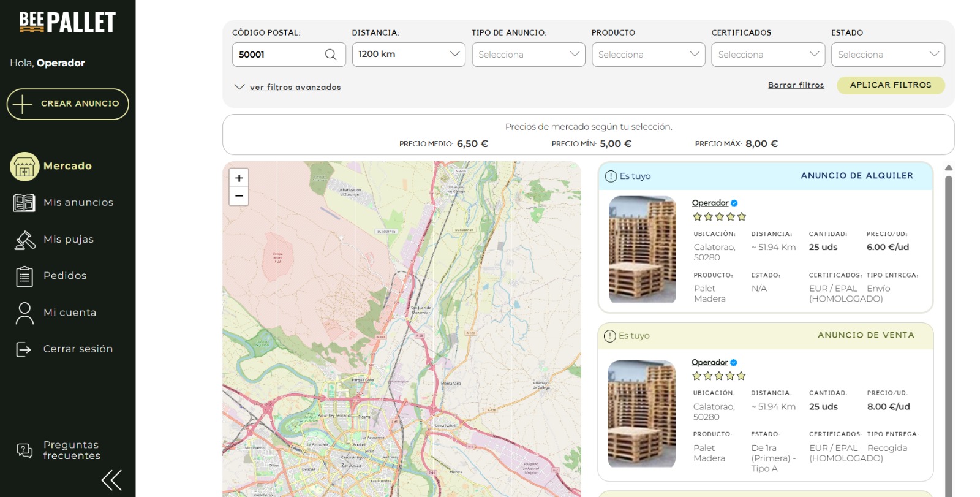Image resolution: width=980 pixels, height=497 pixels.
Task: Click the Borrar filtros link
Action: pyautogui.click(x=796, y=85)
